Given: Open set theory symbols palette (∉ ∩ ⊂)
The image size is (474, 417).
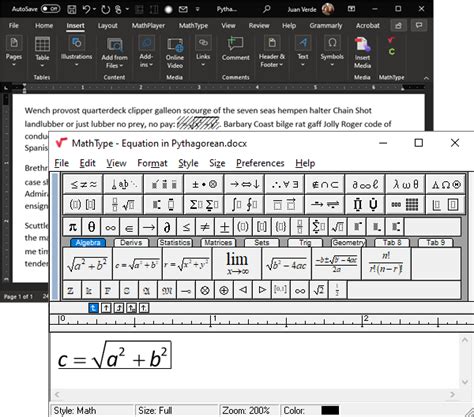Looking at the screenshot, I should [325, 184].
